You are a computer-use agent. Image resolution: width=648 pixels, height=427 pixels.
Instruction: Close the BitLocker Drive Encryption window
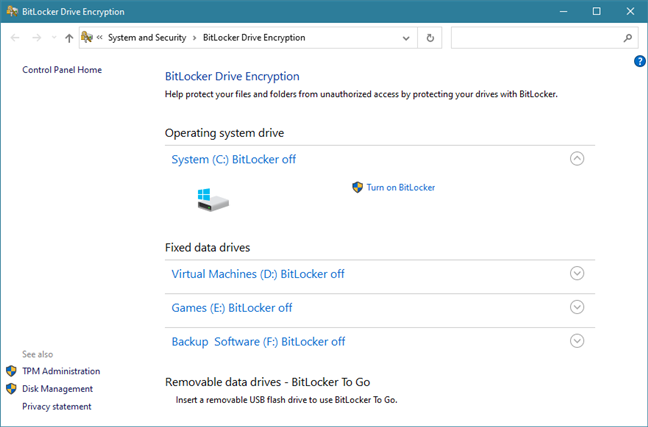(630, 12)
